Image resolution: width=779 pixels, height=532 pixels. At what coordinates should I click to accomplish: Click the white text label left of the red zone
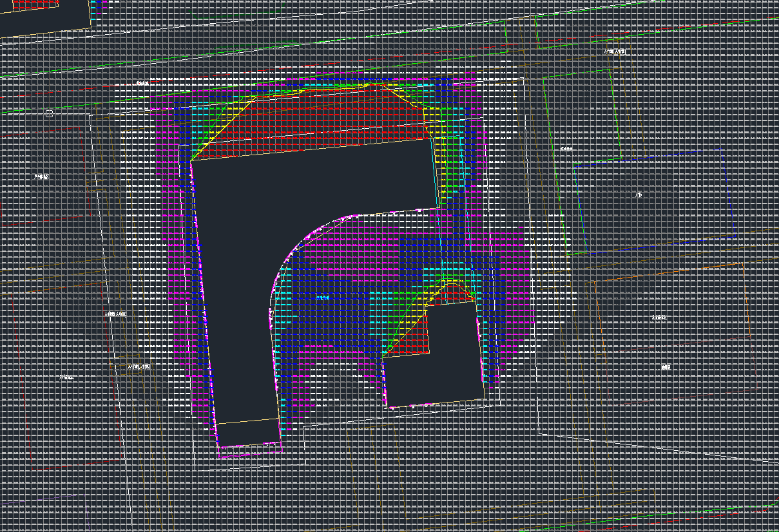point(142,83)
